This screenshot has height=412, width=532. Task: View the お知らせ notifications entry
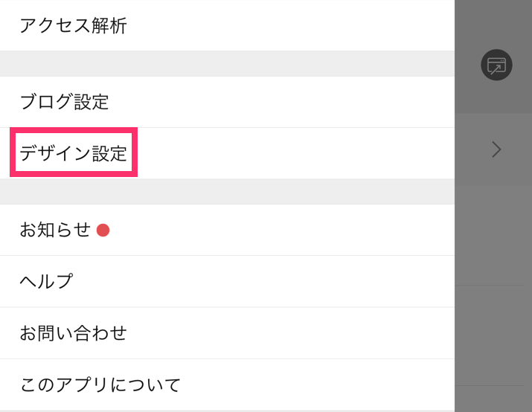(55, 230)
